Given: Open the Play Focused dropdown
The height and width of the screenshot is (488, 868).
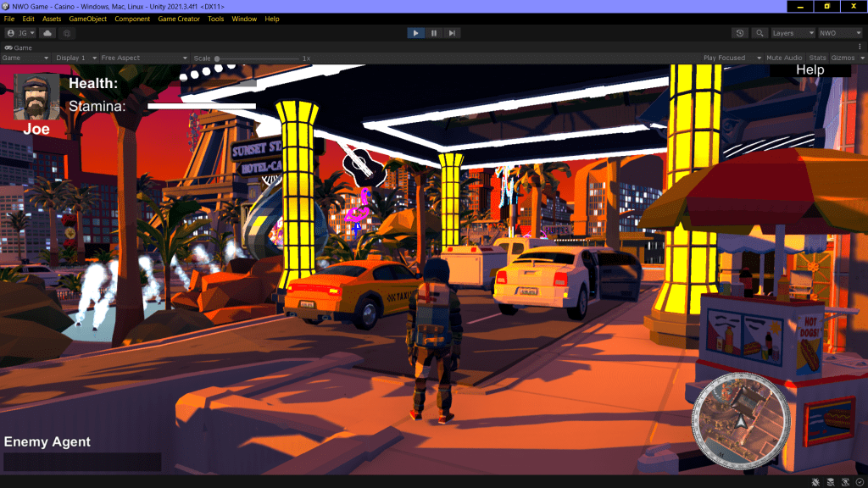Looking at the screenshot, I should [x=729, y=58].
